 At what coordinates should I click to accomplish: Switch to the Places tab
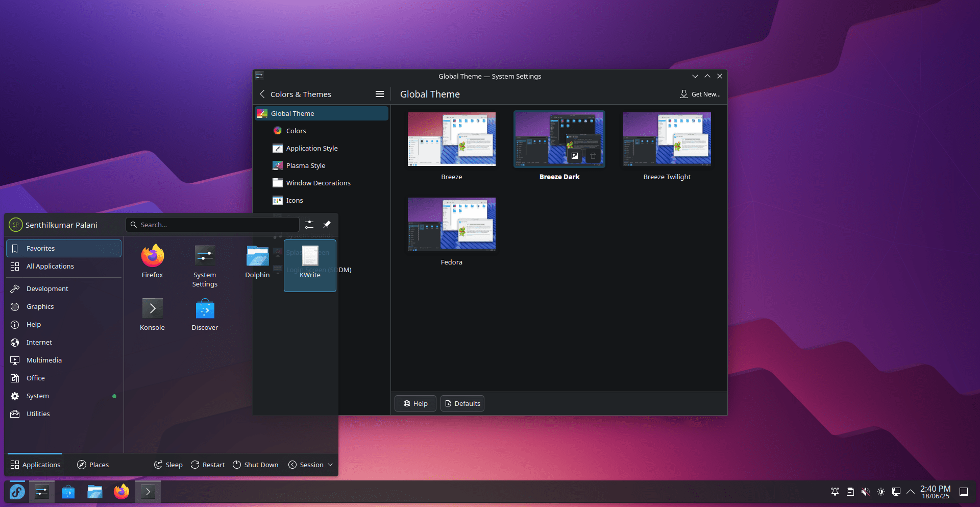coord(93,465)
